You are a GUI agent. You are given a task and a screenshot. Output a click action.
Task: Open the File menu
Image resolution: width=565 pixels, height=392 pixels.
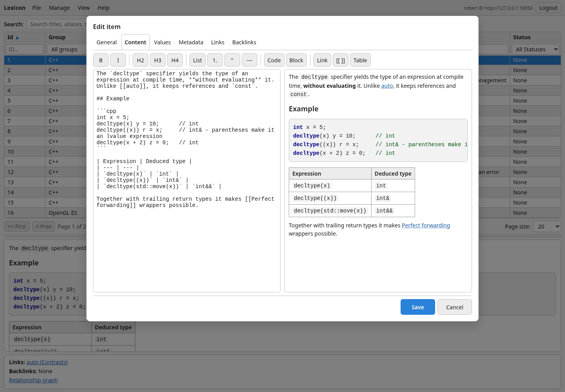click(36, 8)
